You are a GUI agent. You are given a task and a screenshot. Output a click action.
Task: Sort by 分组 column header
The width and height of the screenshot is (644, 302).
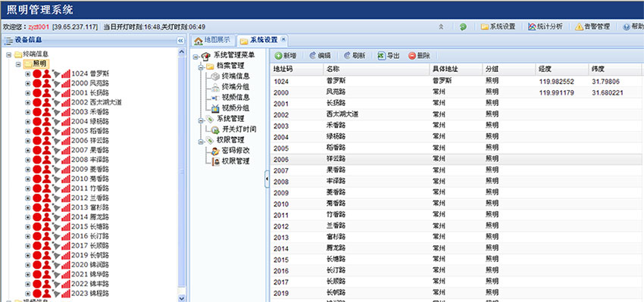(509, 70)
